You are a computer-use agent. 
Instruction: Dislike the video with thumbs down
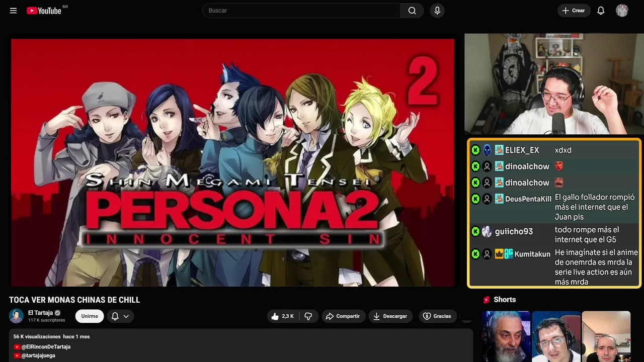tap(308, 316)
